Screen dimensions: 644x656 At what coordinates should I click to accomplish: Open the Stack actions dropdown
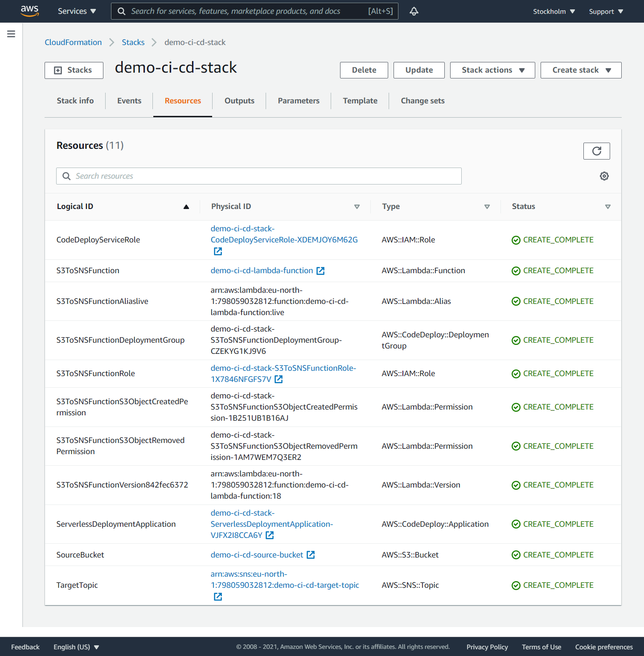[x=492, y=70]
